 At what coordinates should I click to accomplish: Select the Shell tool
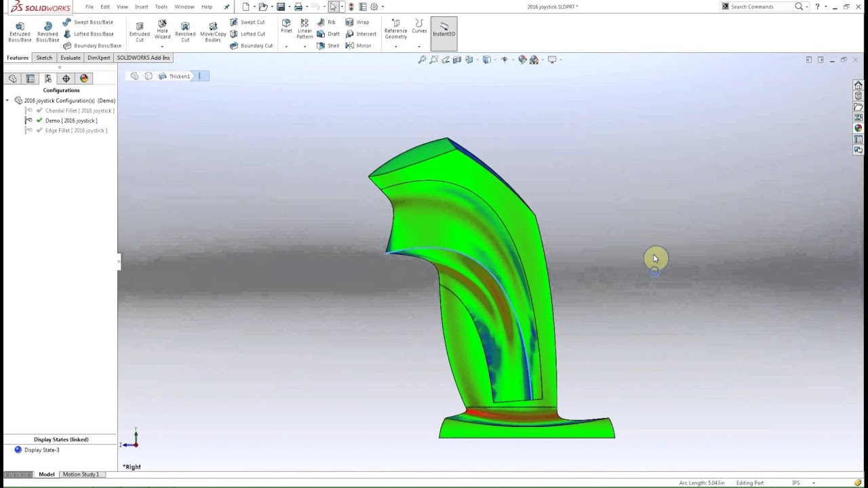328,45
